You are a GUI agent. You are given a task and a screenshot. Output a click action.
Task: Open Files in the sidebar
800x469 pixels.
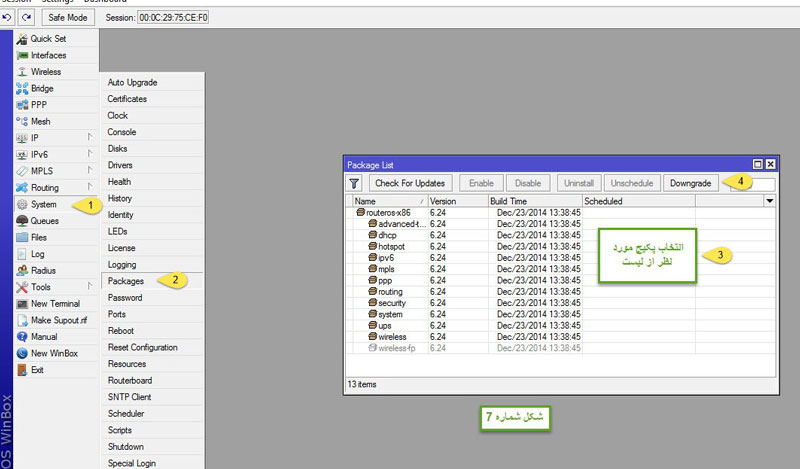pos(56,237)
